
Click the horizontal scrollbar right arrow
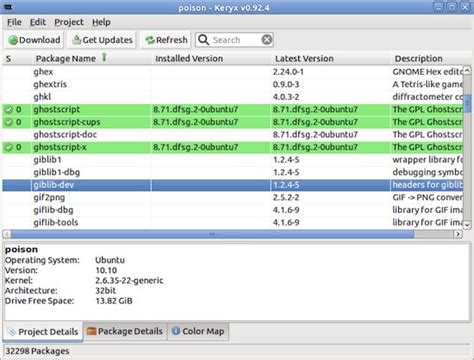pyautogui.click(x=458, y=234)
